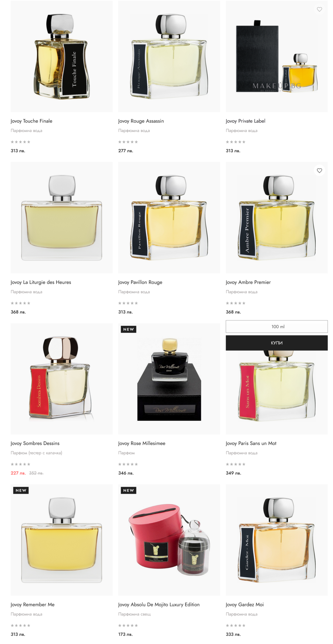Image resolution: width=333 pixels, height=644 pixels.
Task: Open Jovoy Absolu De Mojito Luxury Edition
Action: point(159,604)
